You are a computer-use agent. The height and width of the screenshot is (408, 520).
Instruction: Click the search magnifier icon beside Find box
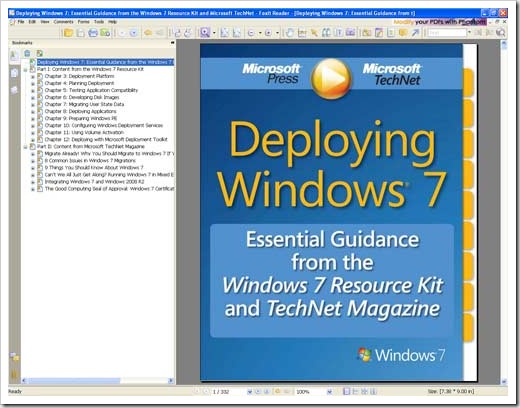pos(500,33)
